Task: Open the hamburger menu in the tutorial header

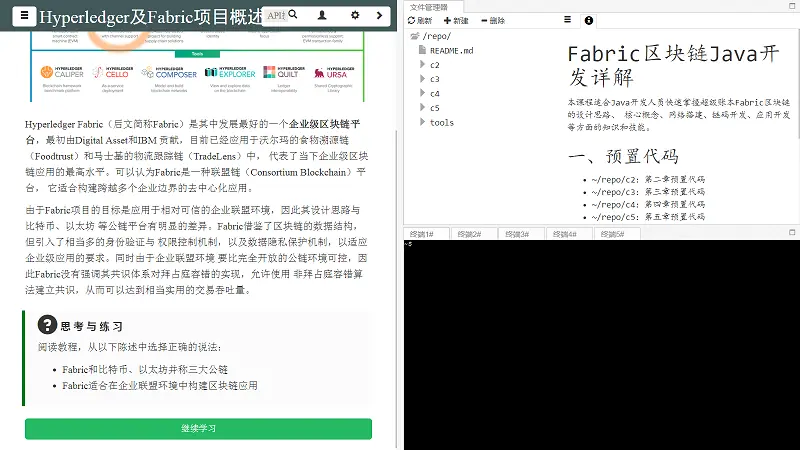Action: point(24,16)
